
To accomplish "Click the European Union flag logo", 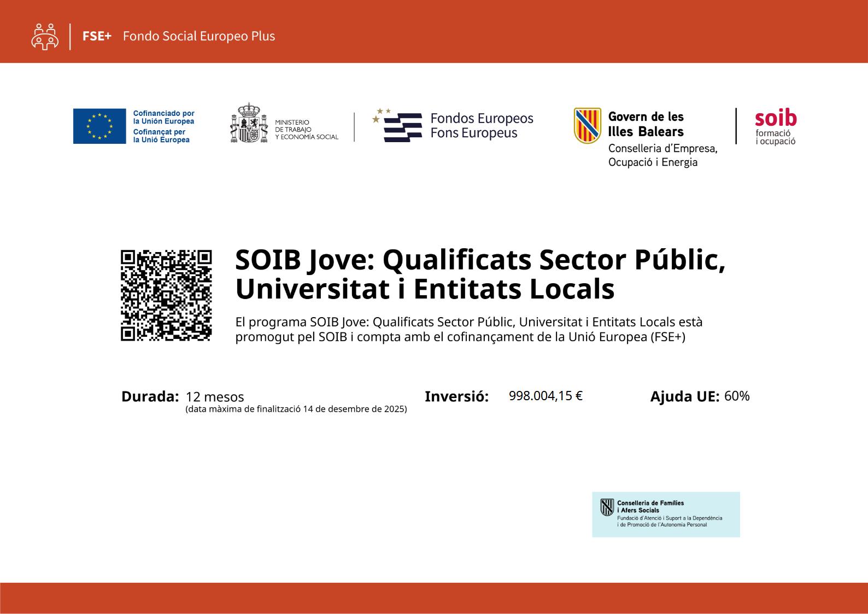I will [99, 126].
